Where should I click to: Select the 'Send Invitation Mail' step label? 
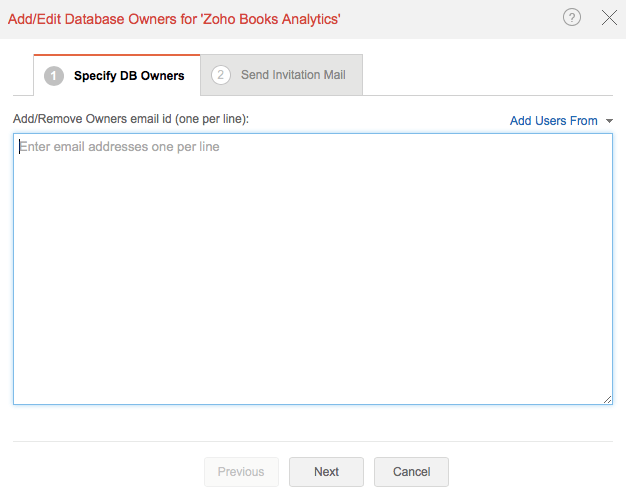293,75
